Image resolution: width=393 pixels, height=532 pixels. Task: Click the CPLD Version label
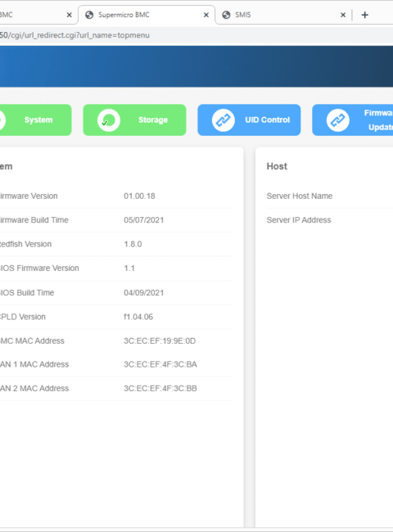[23, 317]
